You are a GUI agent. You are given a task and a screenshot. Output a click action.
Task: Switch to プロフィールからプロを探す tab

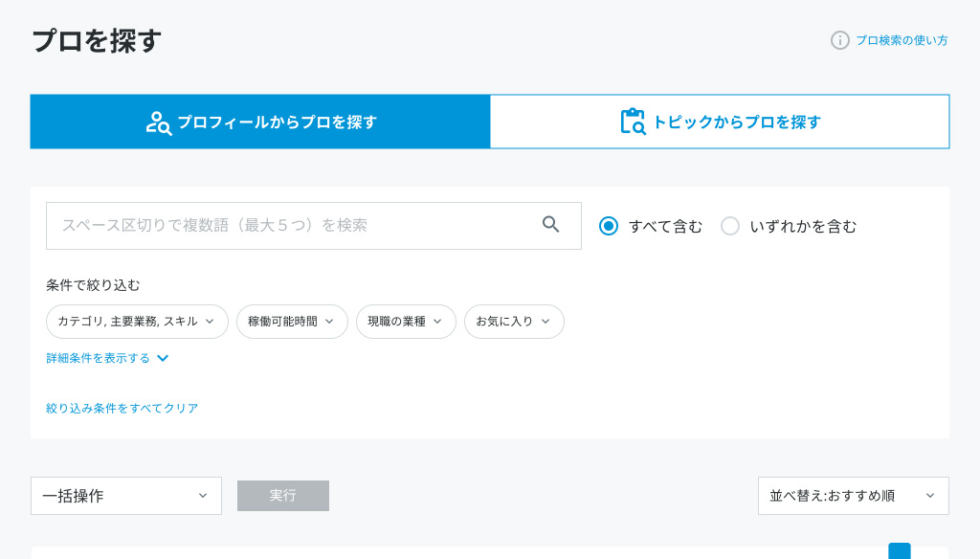260,122
